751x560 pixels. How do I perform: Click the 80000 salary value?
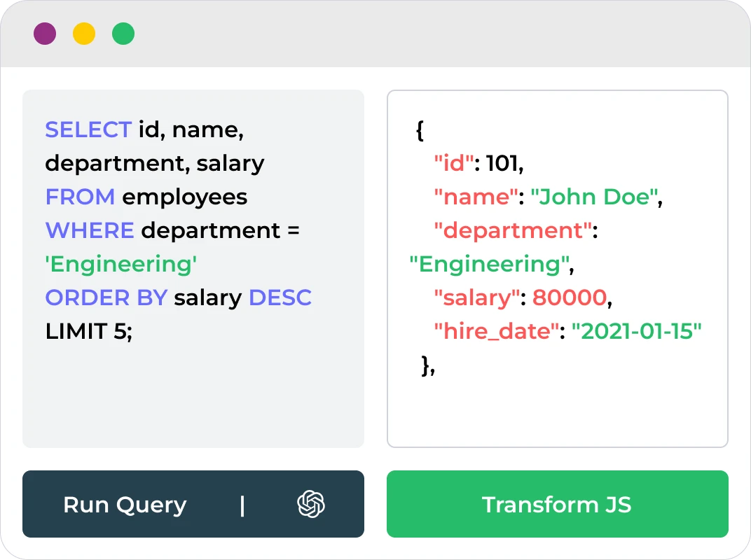tap(569, 297)
